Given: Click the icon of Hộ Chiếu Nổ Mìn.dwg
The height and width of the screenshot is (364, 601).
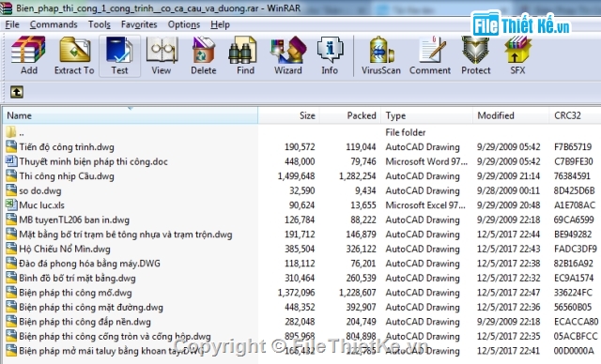Looking at the screenshot, I should tap(11, 249).
